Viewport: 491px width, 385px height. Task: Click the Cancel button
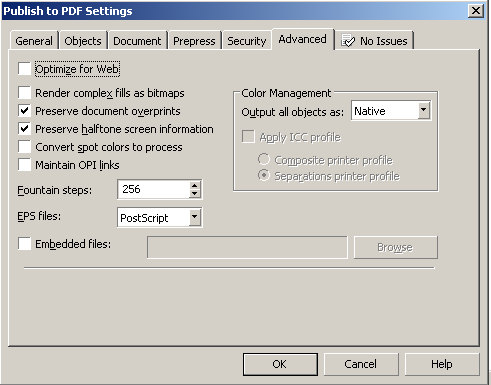pyautogui.click(x=361, y=364)
